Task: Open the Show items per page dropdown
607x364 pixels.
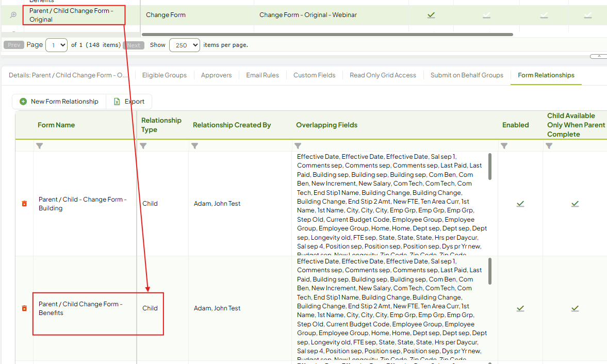Action: (x=185, y=45)
